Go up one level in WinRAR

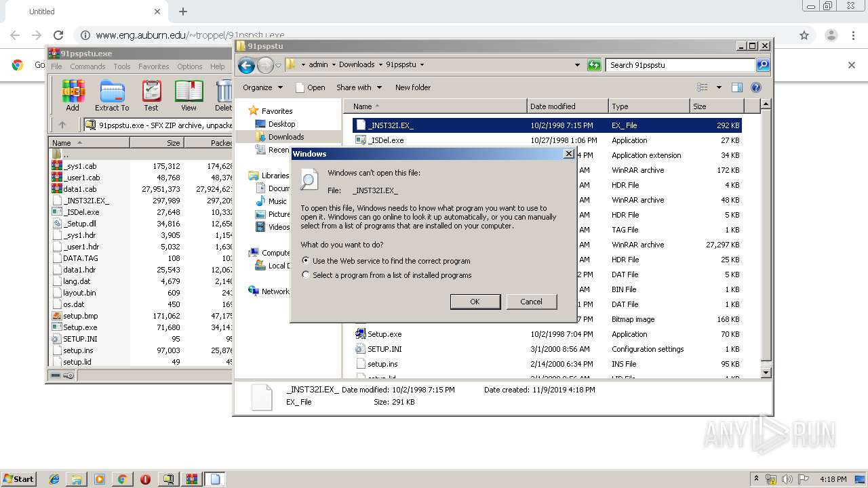pyautogui.click(x=62, y=125)
